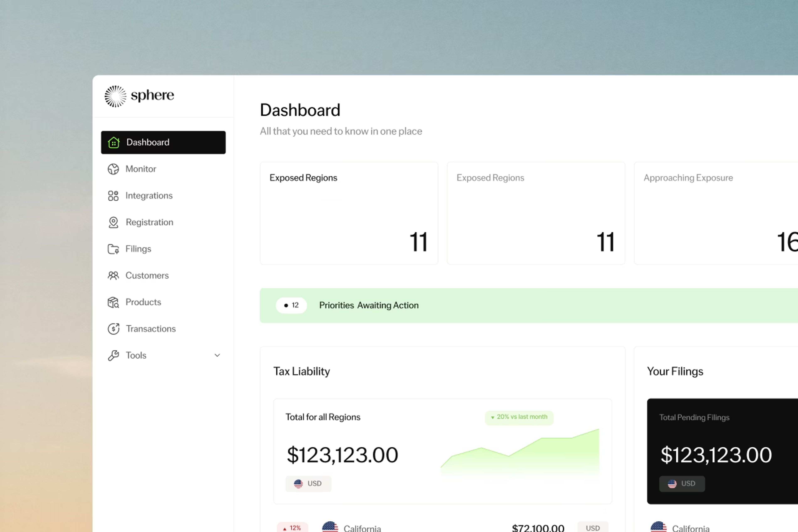This screenshot has height=532, width=798.
Task: Click the Transactions dollar icon
Action: (114, 329)
